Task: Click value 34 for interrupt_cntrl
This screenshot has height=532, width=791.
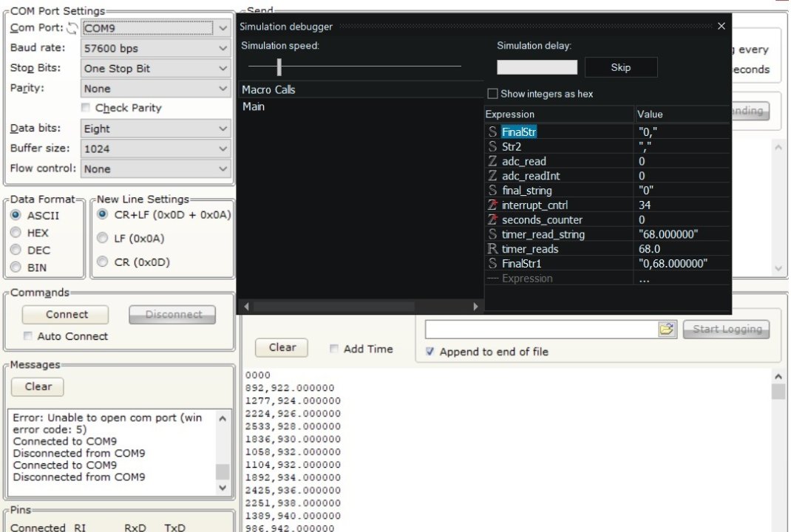Action: click(x=645, y=205)
